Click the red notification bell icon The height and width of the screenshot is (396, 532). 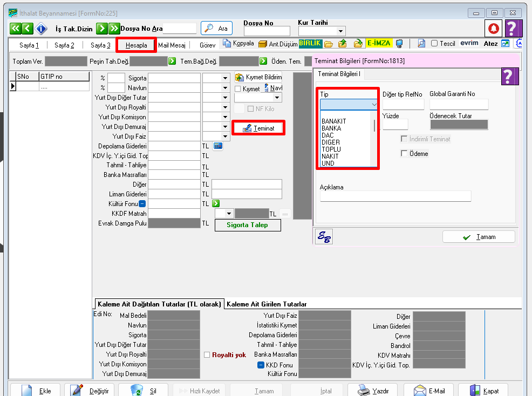point(493,28)
